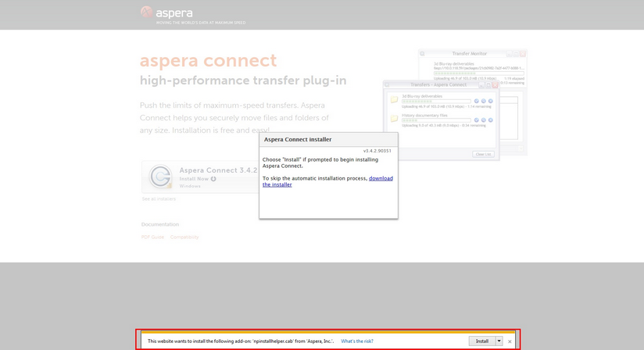Image resolution: width=644 pixels, height=350 pixels.
Task: Click the Aspera Connect installer icon
Action: (x=161, y=177)
